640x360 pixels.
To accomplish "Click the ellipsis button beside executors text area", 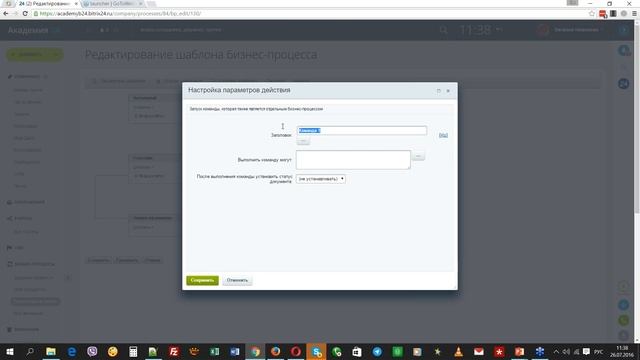I will pyautogui.click(x=418, y=156).
